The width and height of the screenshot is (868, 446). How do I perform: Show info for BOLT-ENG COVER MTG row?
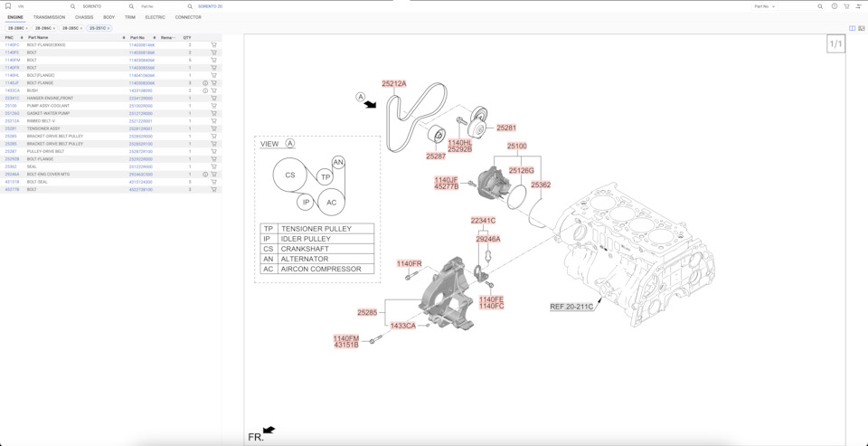point(205,175)
